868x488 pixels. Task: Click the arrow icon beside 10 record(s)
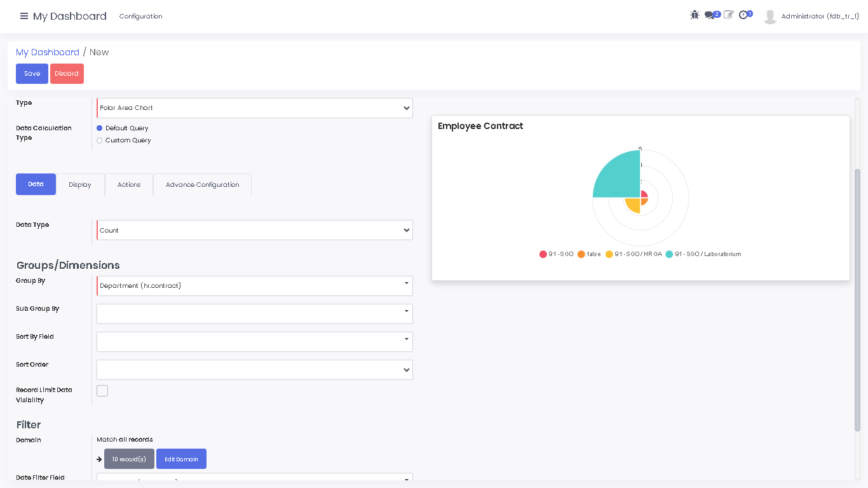[x=99, y=459]
